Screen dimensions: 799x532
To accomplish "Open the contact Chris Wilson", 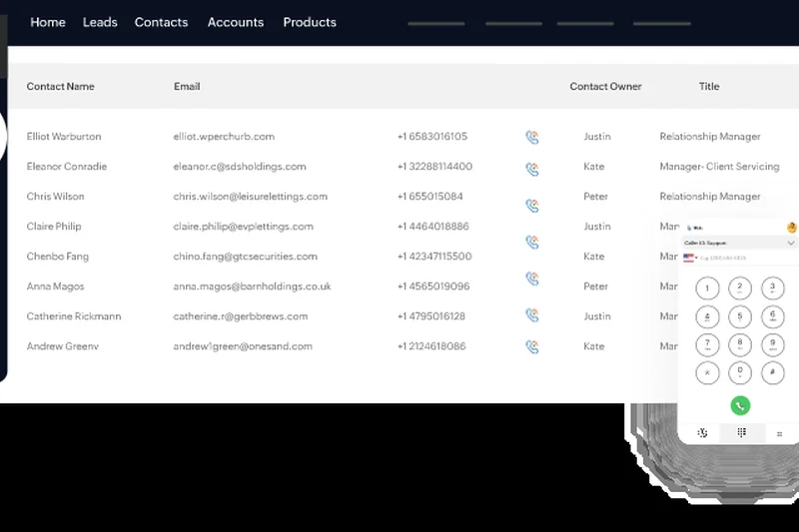I will point(56,197).
